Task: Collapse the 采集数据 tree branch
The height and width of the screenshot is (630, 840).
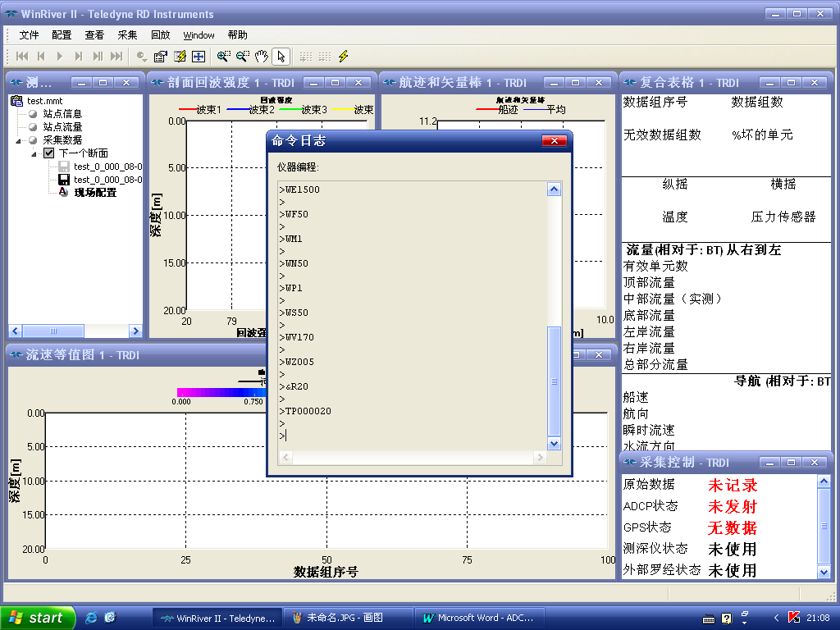Action: 18,141
